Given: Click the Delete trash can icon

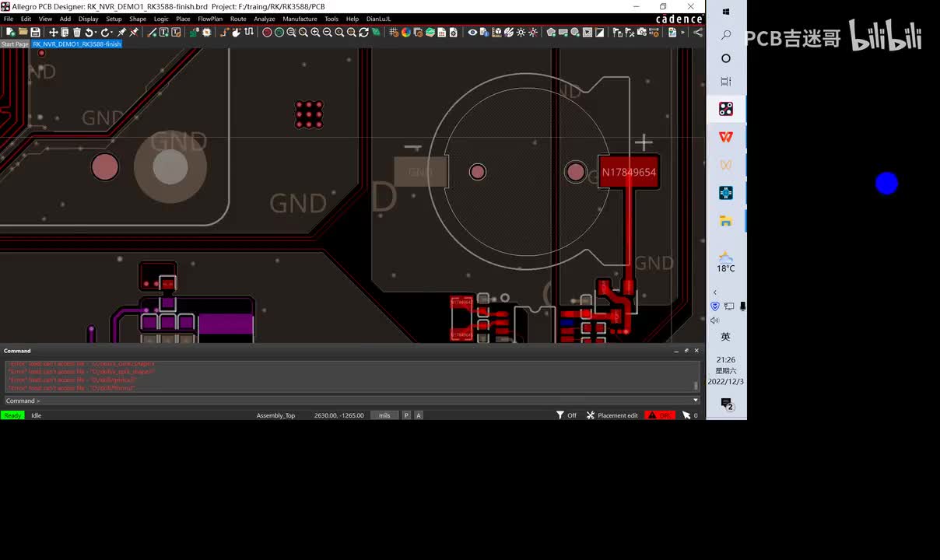Looking at the screenshot, I should pos(77,32).
